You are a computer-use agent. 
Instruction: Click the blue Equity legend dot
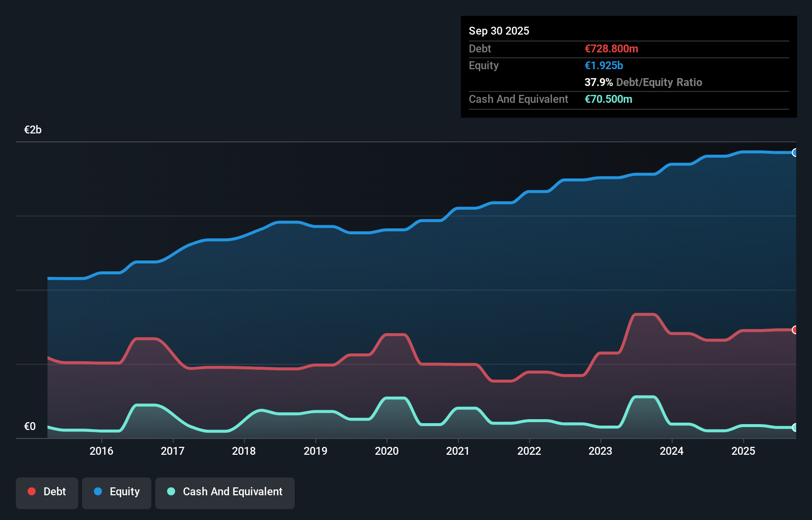pos(98,491)
